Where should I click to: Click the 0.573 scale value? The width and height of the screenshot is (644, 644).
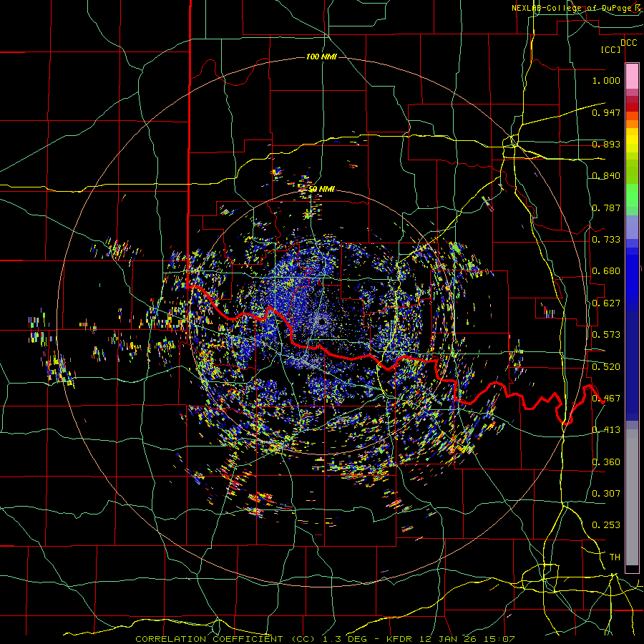(606, 335)
